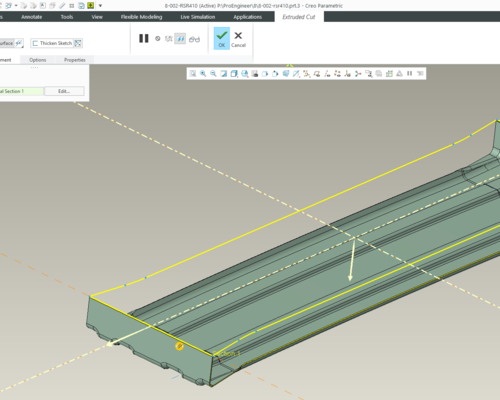Open the diagonal-slash icon dropdown in graphics toolbar
Viewport: 500px width, 400px height.
pyautogui.click(x=296, y=74)
